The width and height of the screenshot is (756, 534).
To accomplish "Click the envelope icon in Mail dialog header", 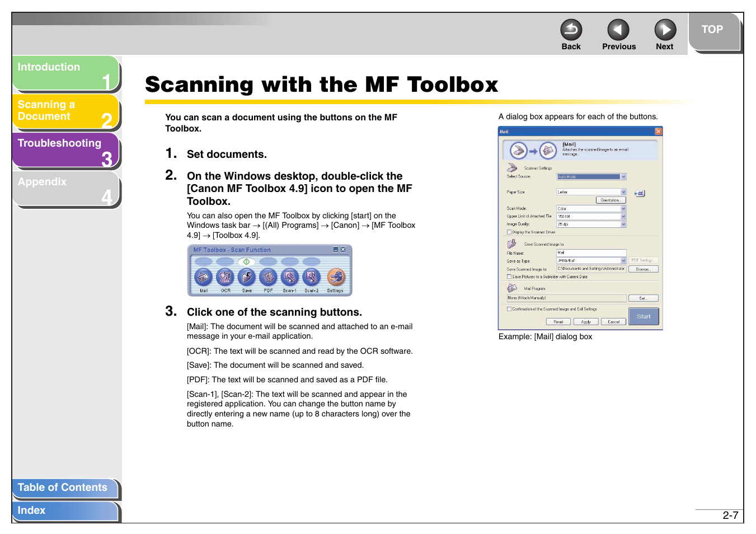I will click(548, 151).
